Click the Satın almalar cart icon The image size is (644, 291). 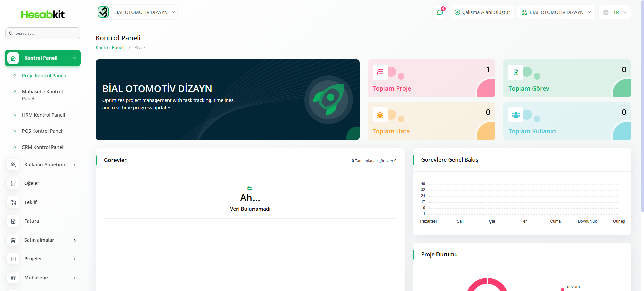13,240
